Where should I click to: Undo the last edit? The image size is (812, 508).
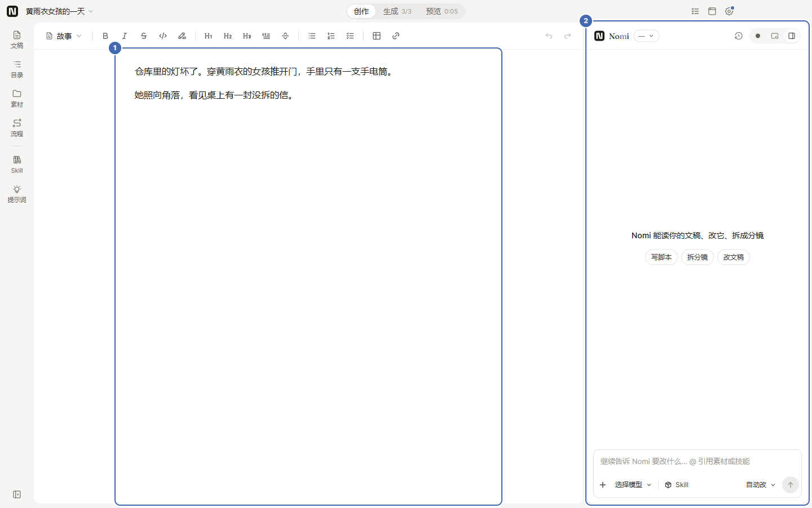(x=549, y=36)
